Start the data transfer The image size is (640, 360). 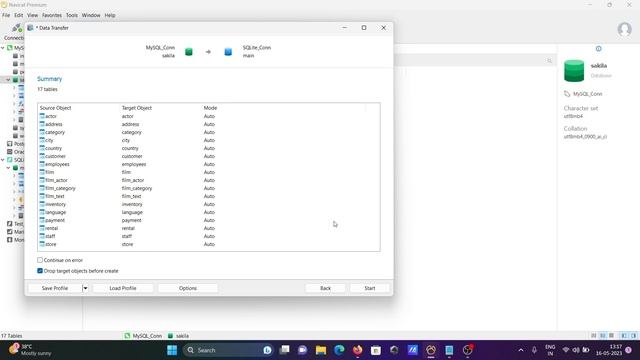[370, 288]
